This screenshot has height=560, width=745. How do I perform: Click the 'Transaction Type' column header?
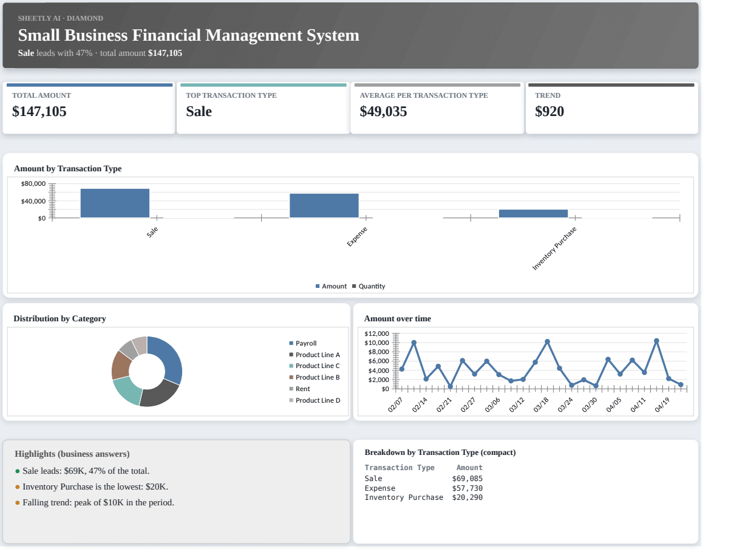[x=400, y=468]
